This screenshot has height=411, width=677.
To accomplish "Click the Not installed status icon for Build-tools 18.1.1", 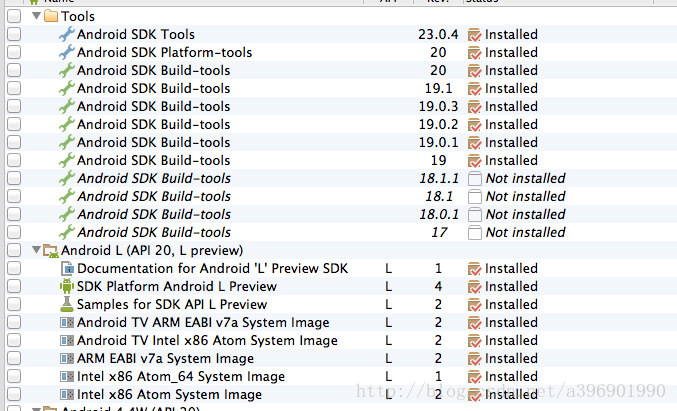I will (475, 178).
